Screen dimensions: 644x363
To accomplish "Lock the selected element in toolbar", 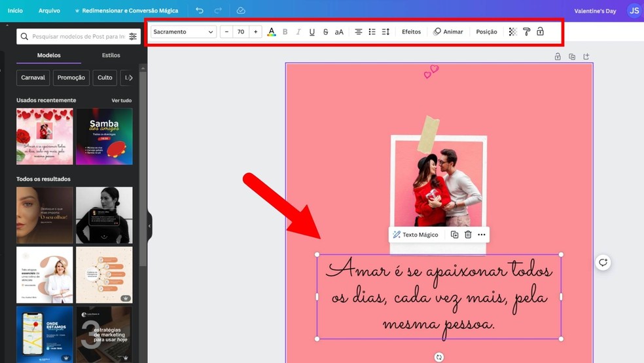I will click(540, 31).
